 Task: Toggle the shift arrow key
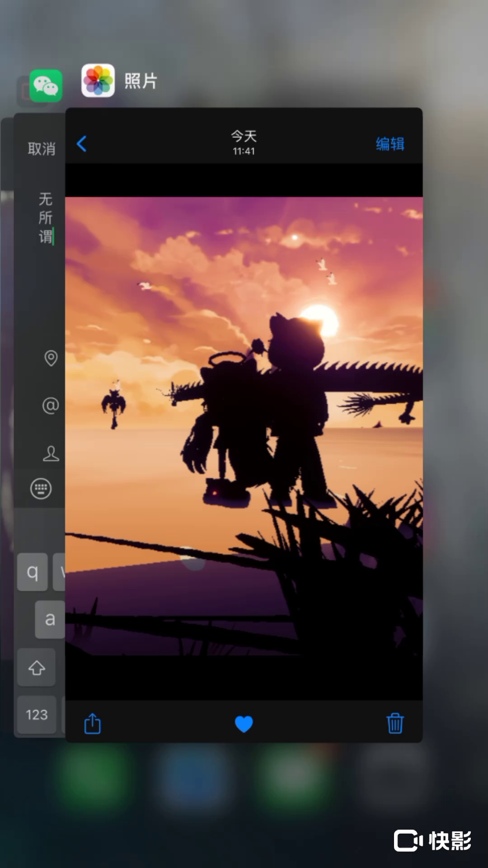tap(37, 668)
